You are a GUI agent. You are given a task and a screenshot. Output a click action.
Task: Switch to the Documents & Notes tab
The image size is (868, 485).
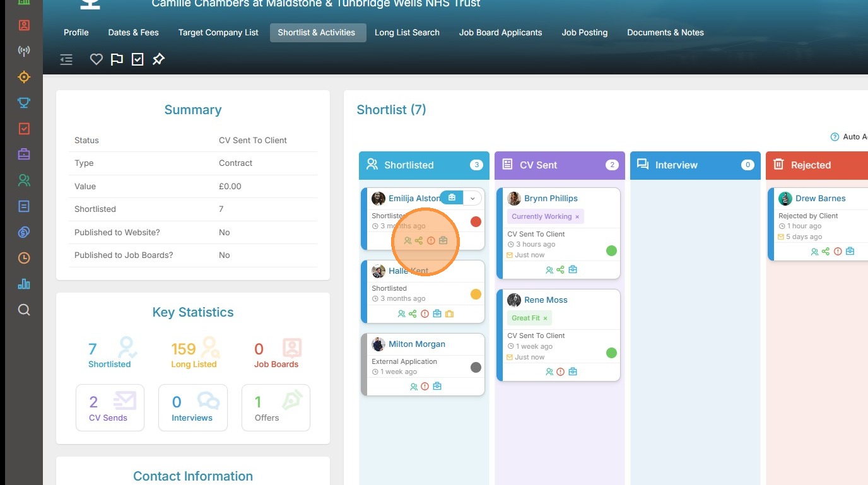pyautogui.click(x=666, y=33)
